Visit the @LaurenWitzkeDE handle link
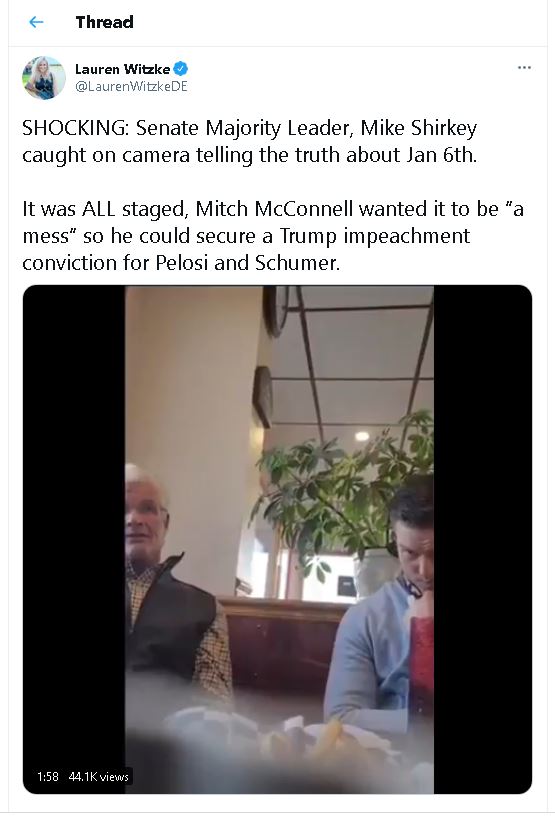Viewport: 555px width, 819px height. tap(131, 87)
